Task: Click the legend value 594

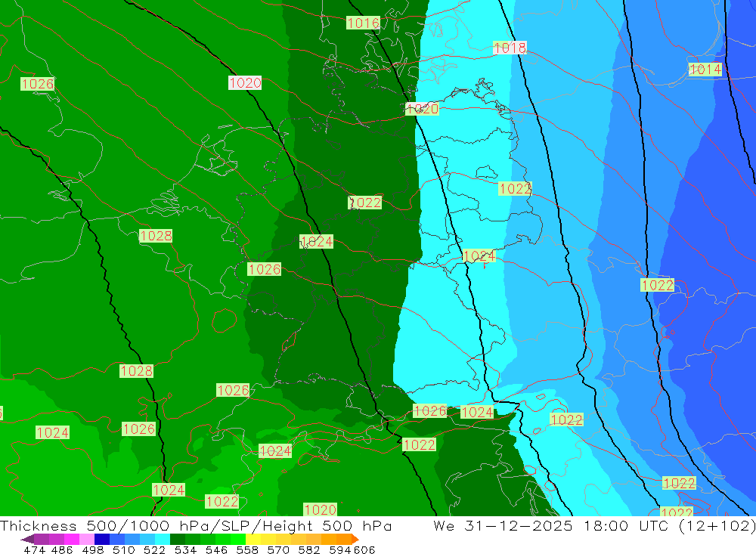Action: point(340,549)
